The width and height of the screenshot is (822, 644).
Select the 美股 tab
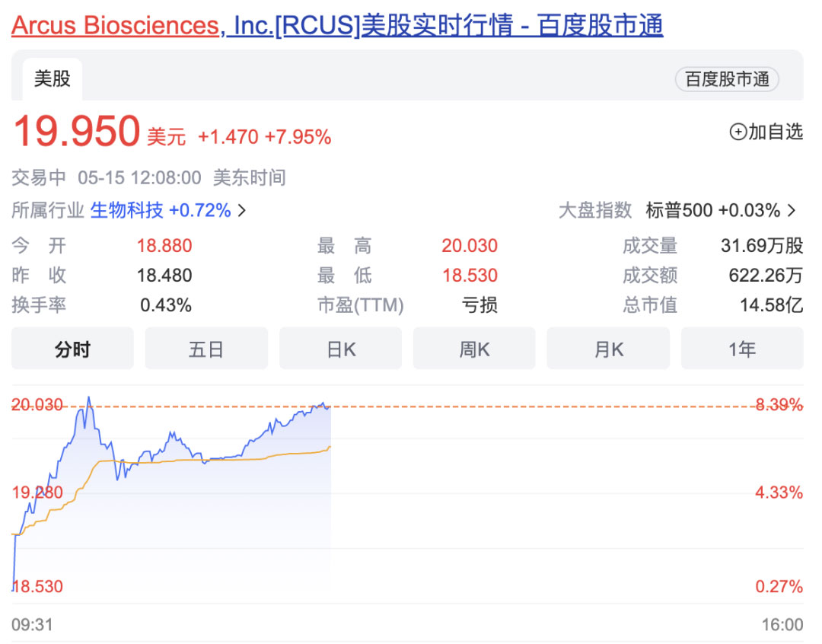coord(53,78)
